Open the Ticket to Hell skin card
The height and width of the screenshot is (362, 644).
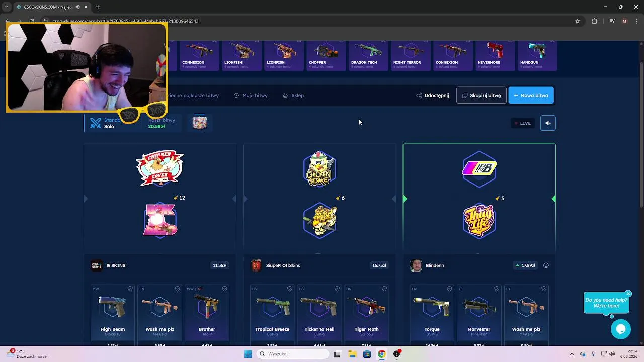pos(319,315)
